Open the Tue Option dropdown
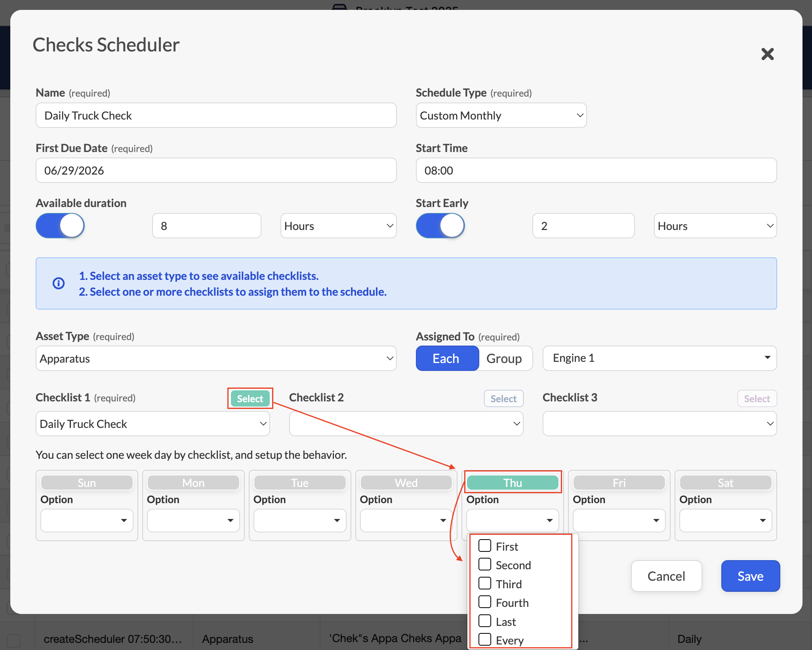 point(300,520)
